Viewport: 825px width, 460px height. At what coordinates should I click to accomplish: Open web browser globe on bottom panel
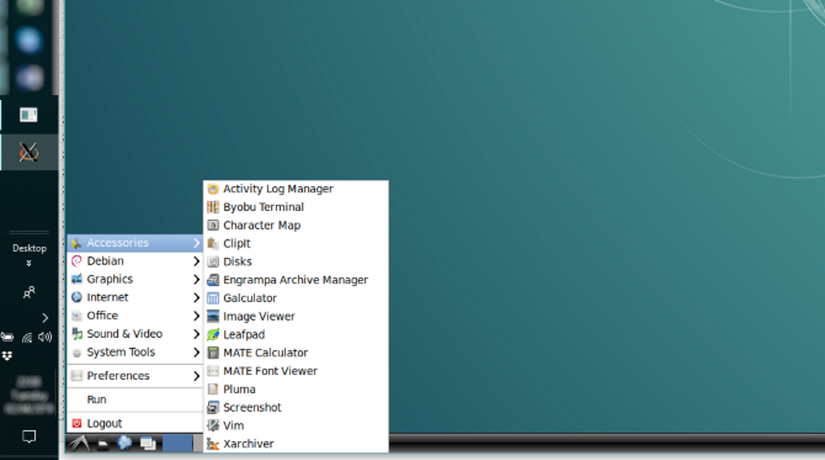[x=125, y=443]
